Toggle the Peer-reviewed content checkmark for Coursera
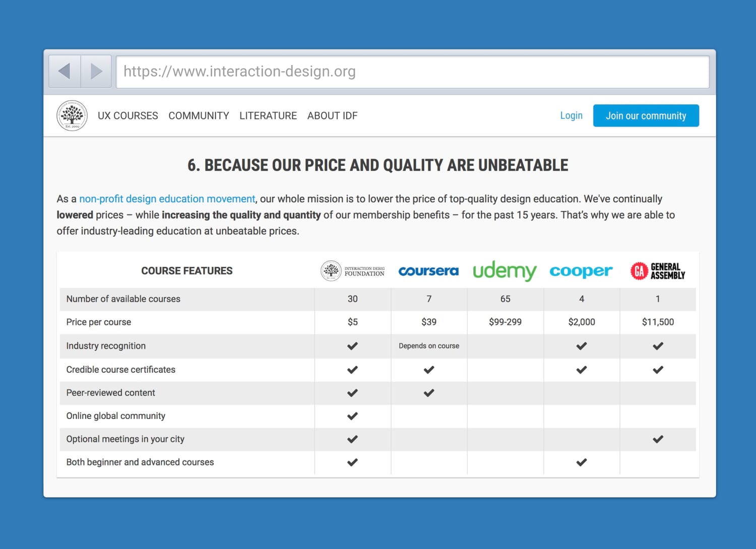Image resolution: width=756 pixels, height=549 pixels. pos(428,393)
